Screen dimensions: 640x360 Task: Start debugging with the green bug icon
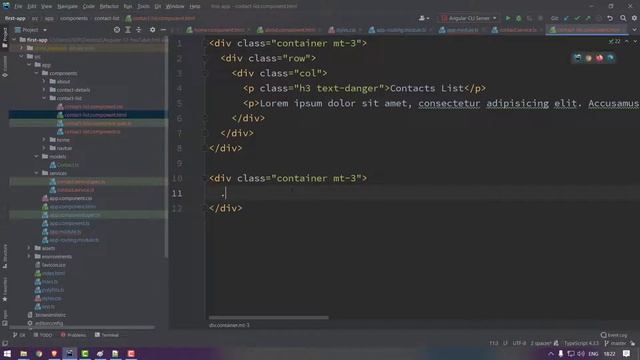[x=519, y=18]
